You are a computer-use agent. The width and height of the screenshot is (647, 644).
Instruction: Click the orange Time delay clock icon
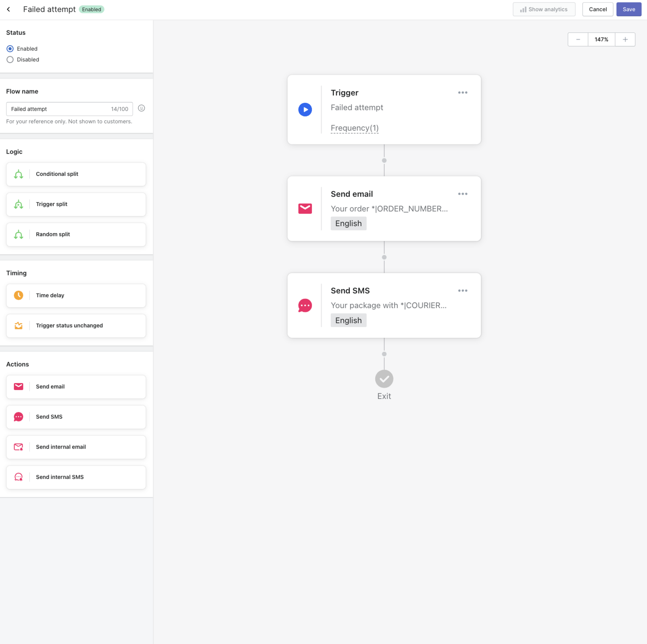coord(19,295)
